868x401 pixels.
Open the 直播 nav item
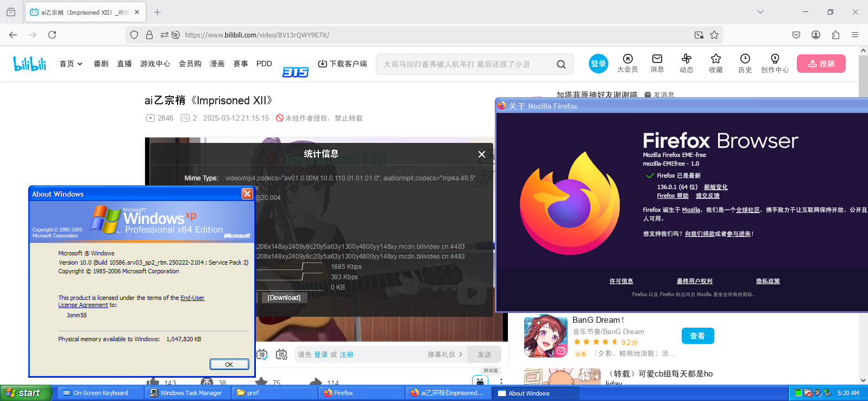click(124, 64)
